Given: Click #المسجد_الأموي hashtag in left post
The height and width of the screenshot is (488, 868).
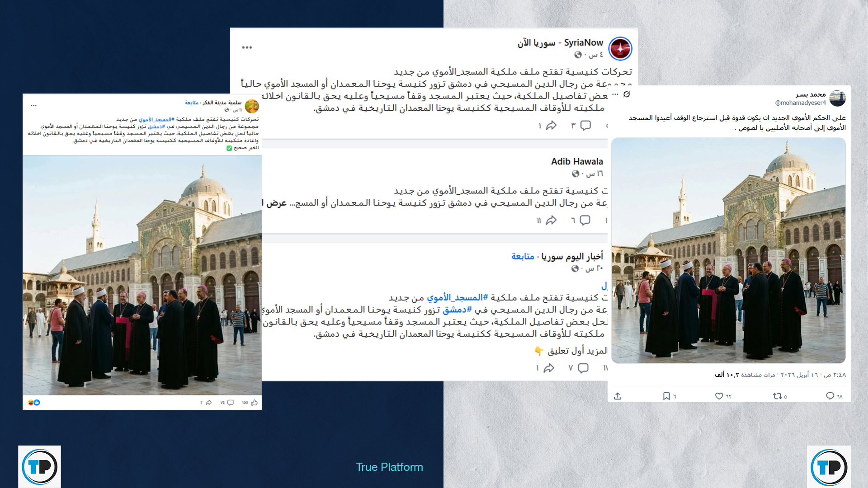Looking at the screenshot, I should click(156, 119).
